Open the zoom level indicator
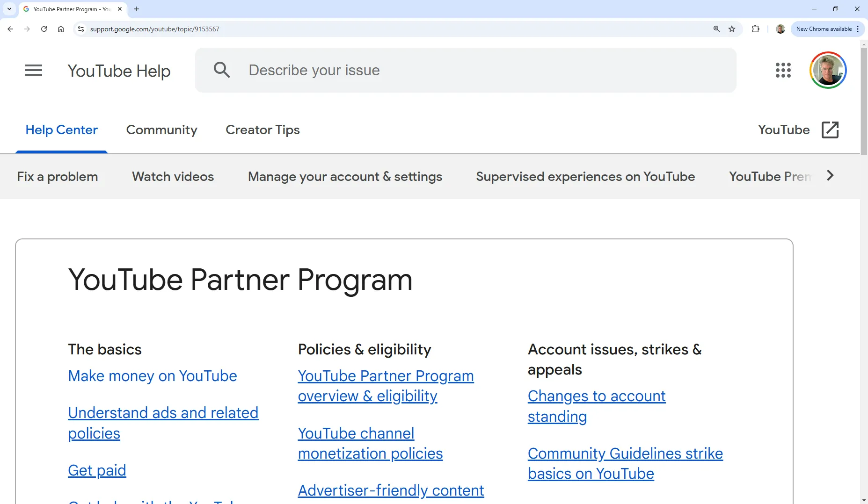 (716, 29)
